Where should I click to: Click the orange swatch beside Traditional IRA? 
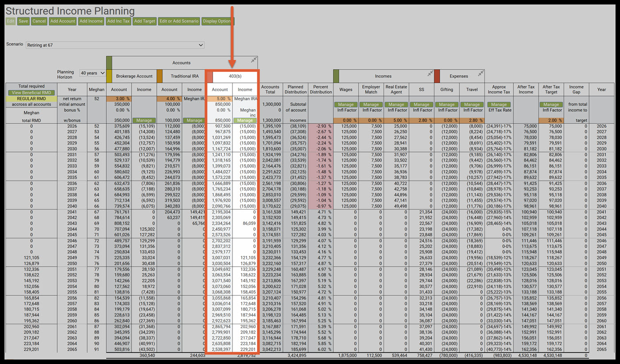click(x=159, y=76)
